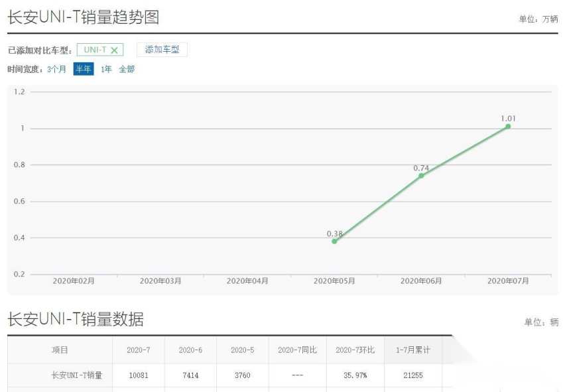Click the 2020-5 column header
Viewport: 565px width, 392px height.
[243, 350]
